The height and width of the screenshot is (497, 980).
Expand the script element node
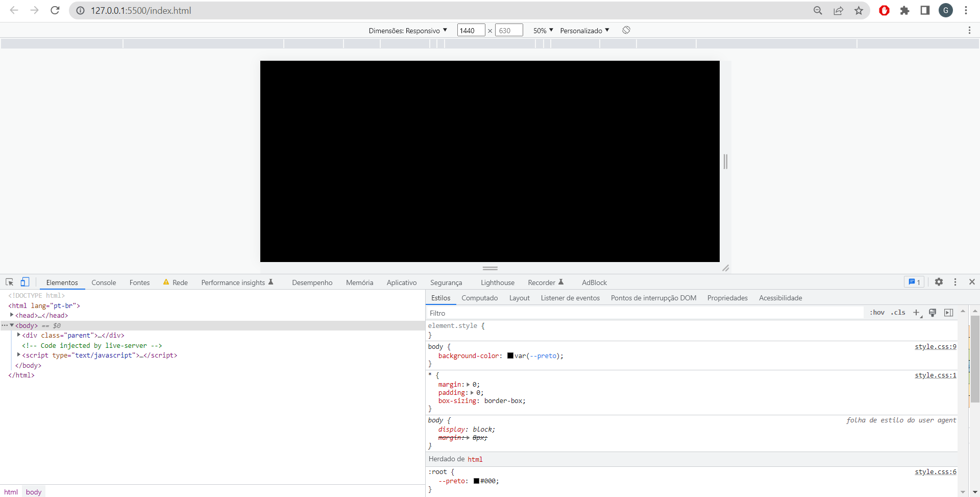tap(19, 355)
